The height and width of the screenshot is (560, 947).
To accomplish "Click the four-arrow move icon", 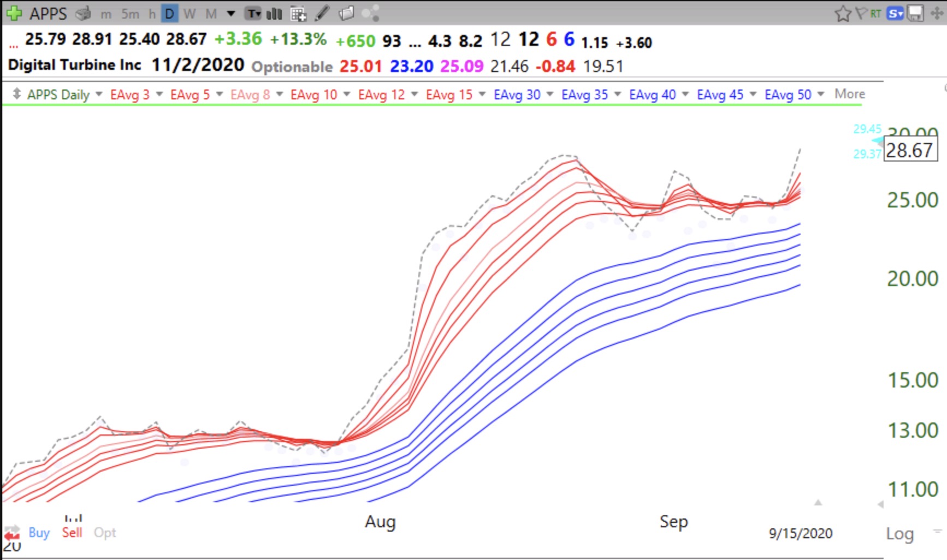I will pyautogui.click(x=937, y=13).
